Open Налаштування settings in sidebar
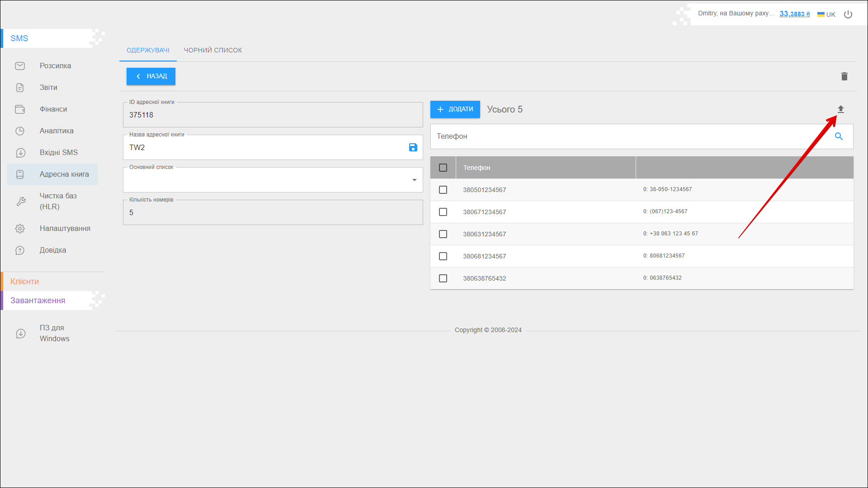Viewport: 868px width, 488px height. [x=65, y=229]
